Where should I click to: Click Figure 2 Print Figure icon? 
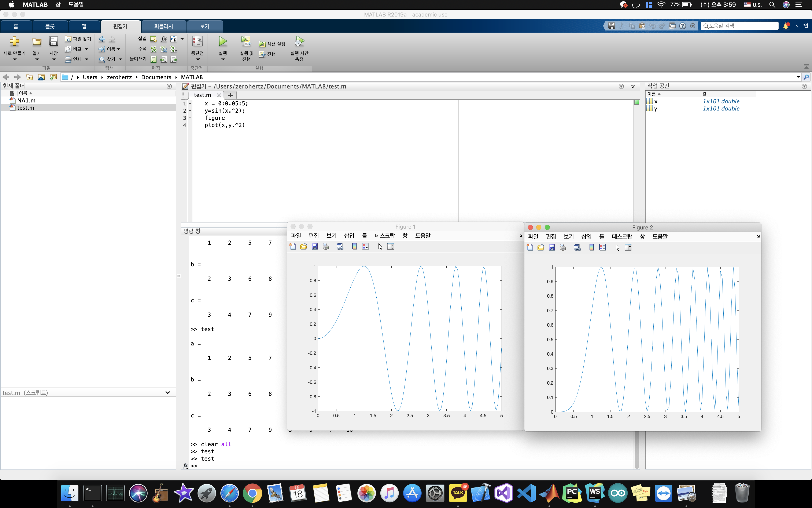tap(563, 248)
